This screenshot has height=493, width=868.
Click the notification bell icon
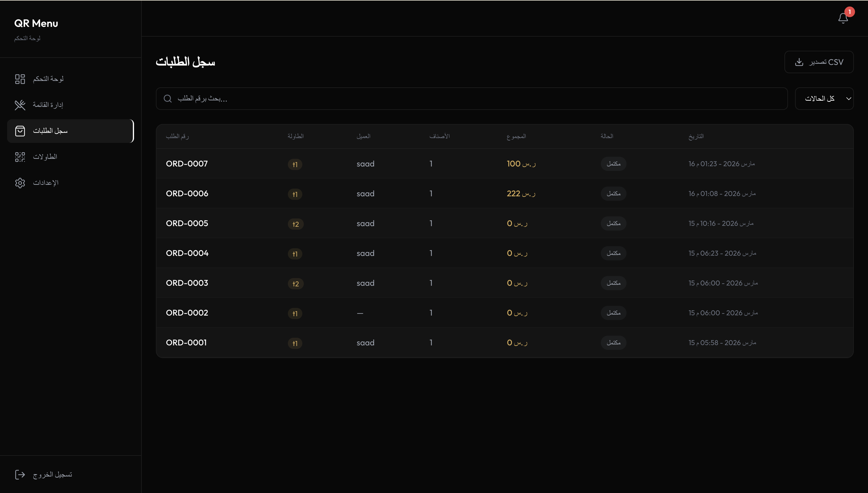click(843, 18)
